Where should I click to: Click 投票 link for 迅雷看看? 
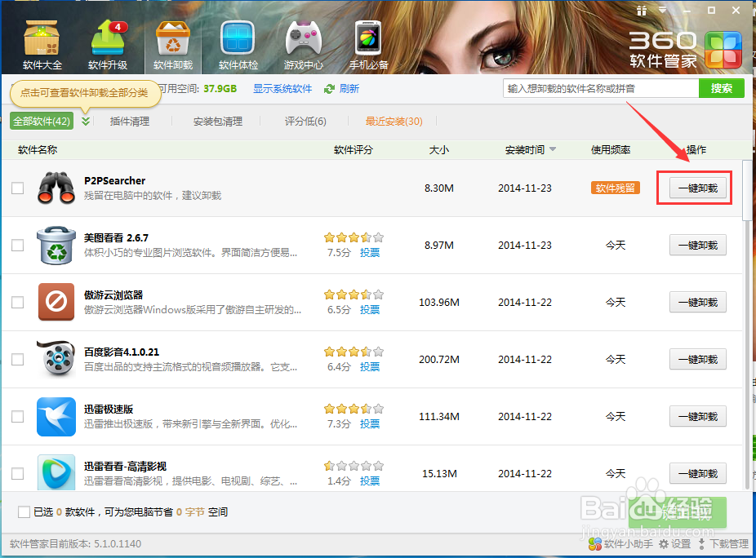[370, 480]
